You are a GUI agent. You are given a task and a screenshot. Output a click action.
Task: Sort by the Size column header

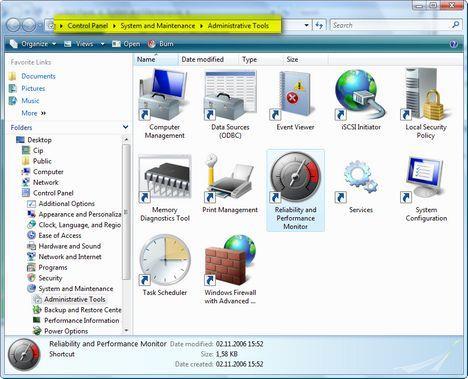[306, 59]
